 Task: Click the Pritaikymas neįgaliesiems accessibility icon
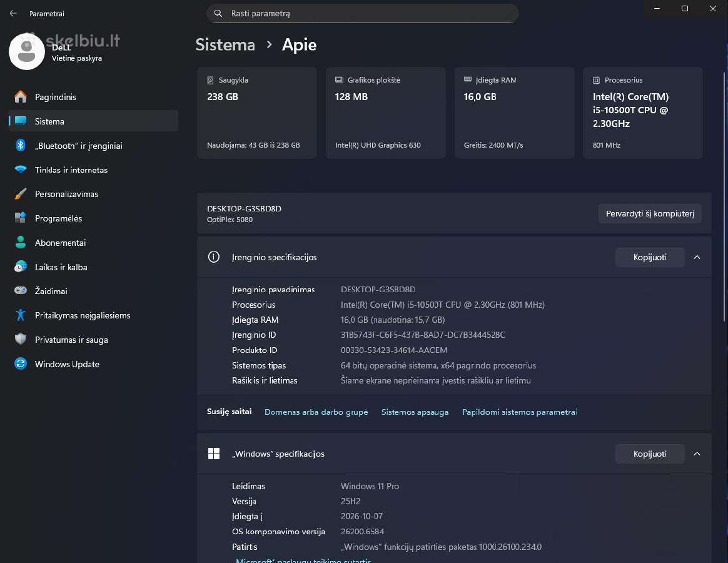coord(21,315)
